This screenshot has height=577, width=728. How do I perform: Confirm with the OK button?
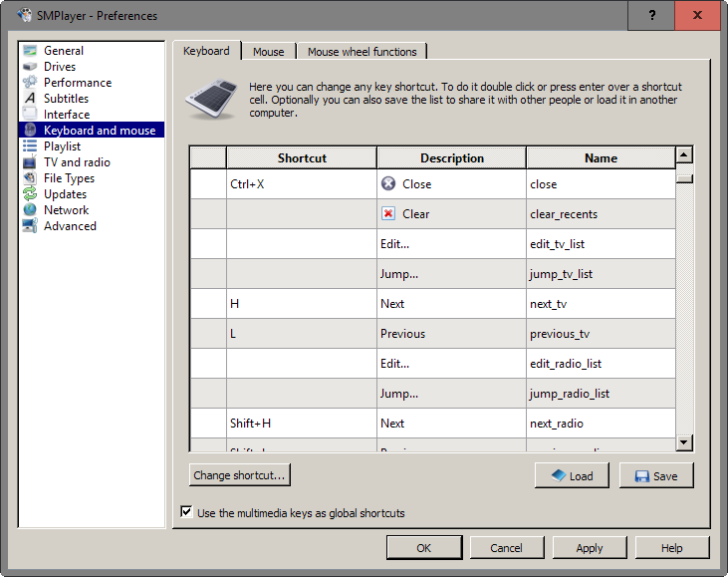424,548
